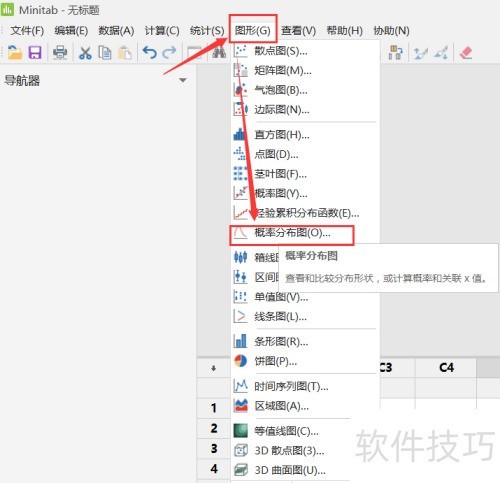Click the Paste clipboard icon
500x483 pixels.
pos(125,53)
